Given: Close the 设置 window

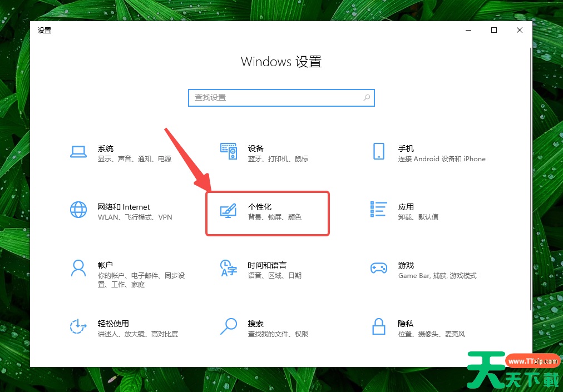Looking at the screenshot, I should coord(520,31).
